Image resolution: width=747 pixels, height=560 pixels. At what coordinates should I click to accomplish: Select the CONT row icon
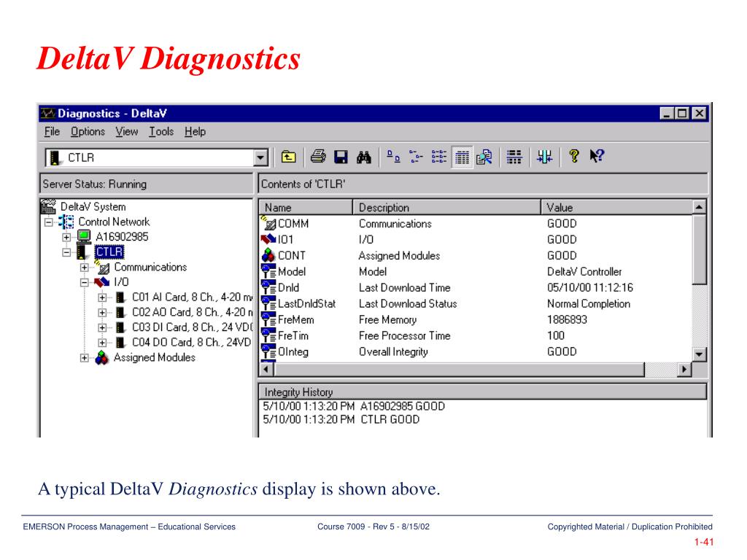click(x=268, y=255)
